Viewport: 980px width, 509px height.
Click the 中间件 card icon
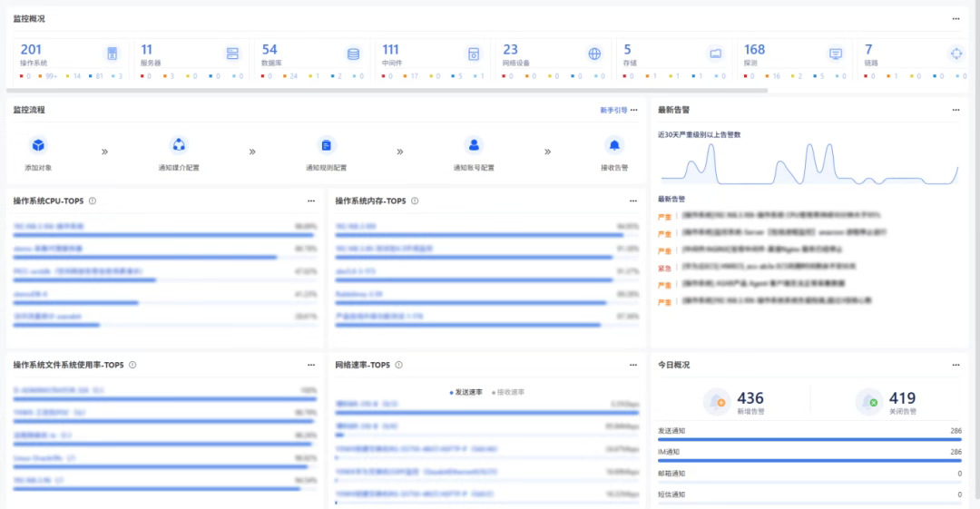474,54
